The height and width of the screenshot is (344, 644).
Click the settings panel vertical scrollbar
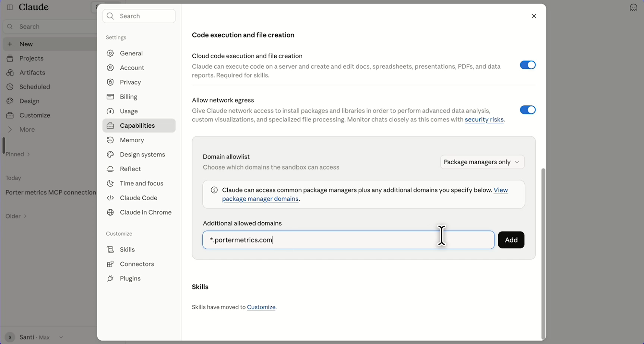coord(543,253)
